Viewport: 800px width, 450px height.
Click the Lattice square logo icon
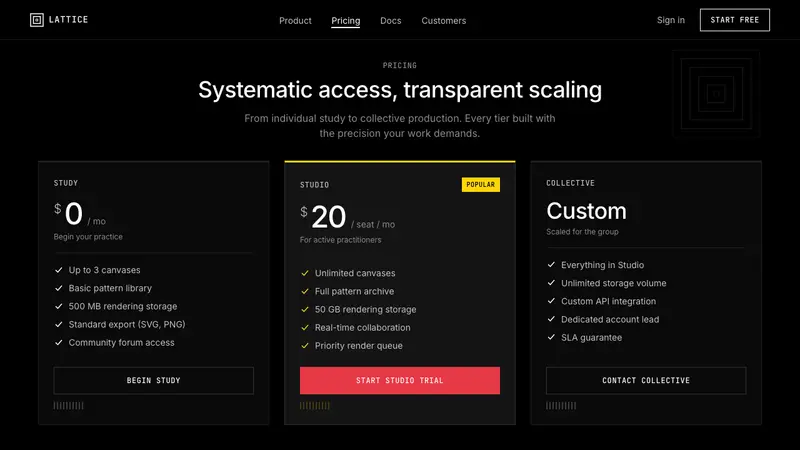pyautogui.click(x=37, y=20)
